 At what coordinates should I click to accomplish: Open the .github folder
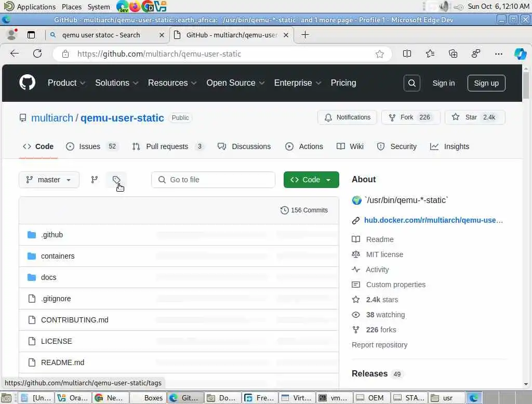(x=52, y=235)
